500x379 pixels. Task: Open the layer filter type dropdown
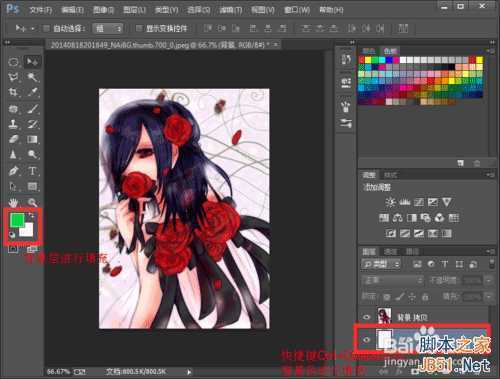tap(381, 264)
